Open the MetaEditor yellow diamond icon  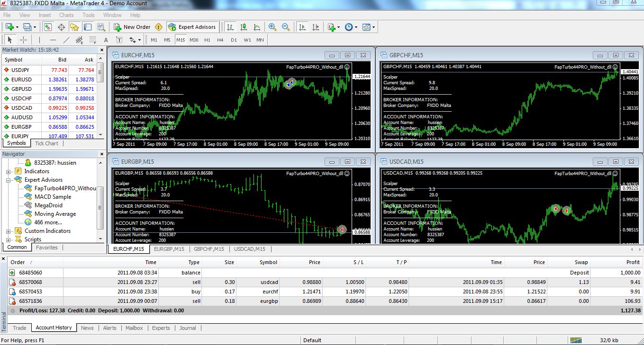158,27
